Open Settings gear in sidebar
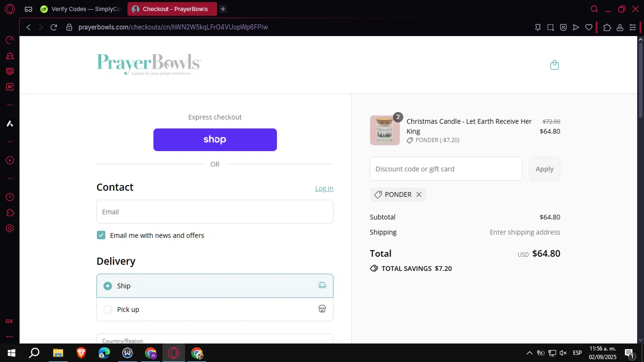644x362 pixels. coord(9,228)
